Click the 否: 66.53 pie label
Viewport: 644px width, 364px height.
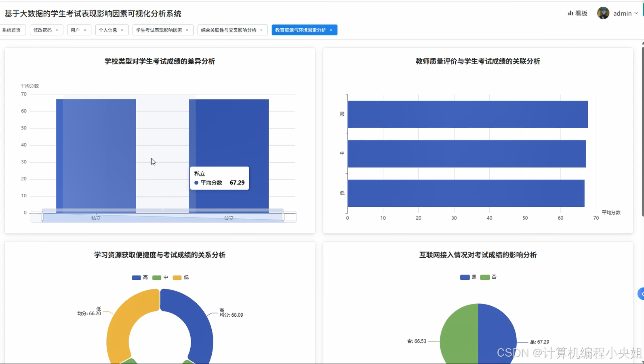click(417, 341)
